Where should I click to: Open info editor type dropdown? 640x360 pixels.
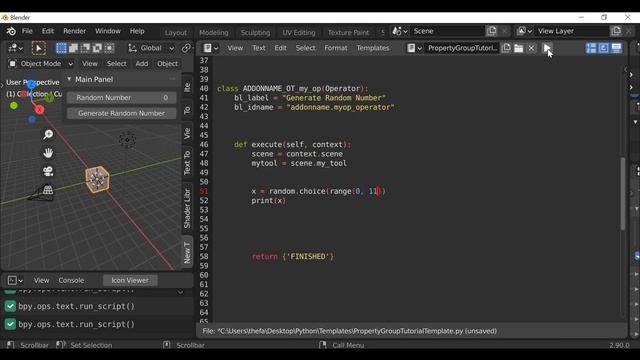[x=16, y=280]
